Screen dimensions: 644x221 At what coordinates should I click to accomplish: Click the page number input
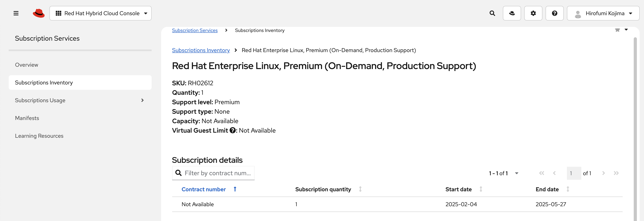(x=574, y=173)
